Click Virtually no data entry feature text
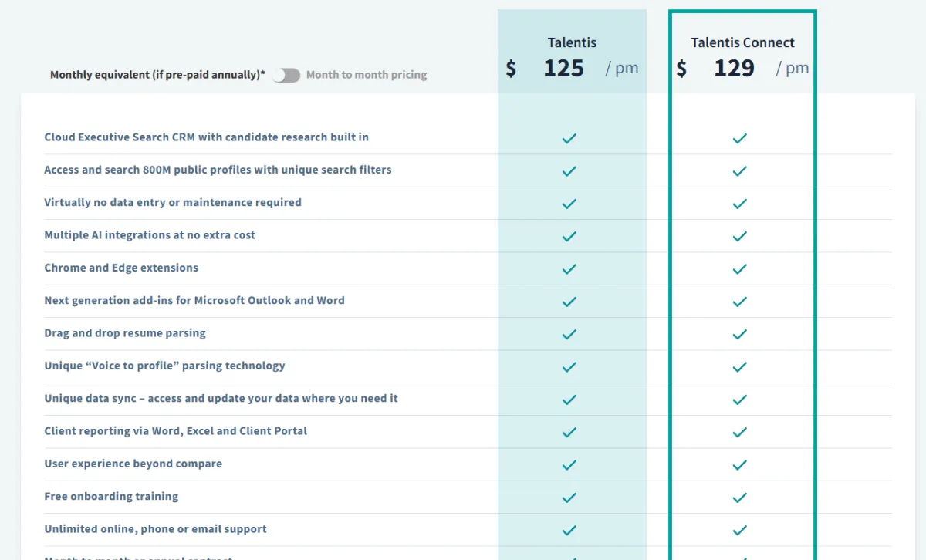Viewport: 926px width, 560px height. [x=173, y=202]
